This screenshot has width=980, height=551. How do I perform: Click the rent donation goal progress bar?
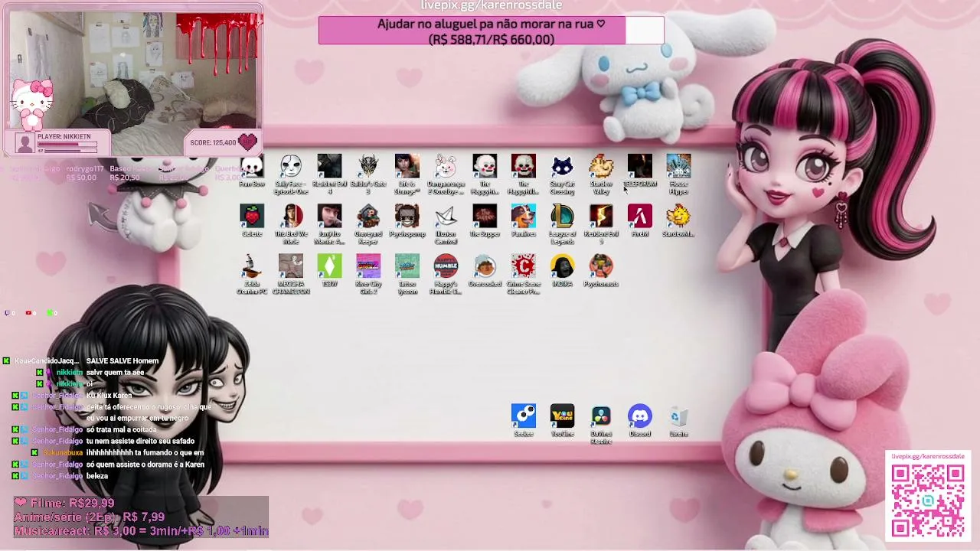[x=491, y=31]
